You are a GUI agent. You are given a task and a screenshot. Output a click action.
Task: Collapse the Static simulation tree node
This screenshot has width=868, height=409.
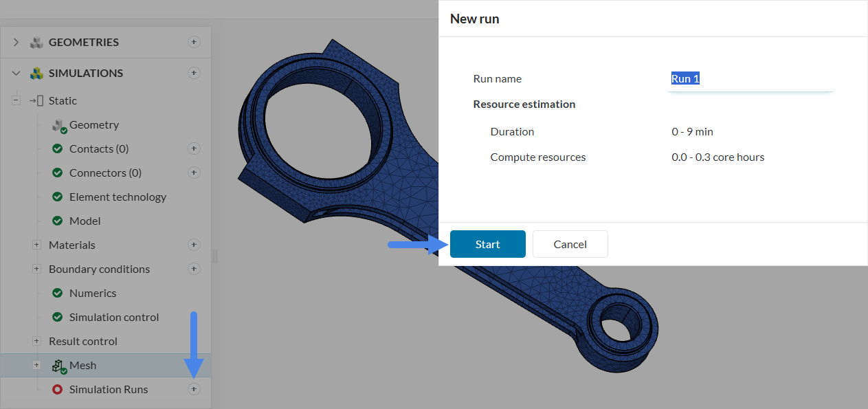tap(16, 100)
